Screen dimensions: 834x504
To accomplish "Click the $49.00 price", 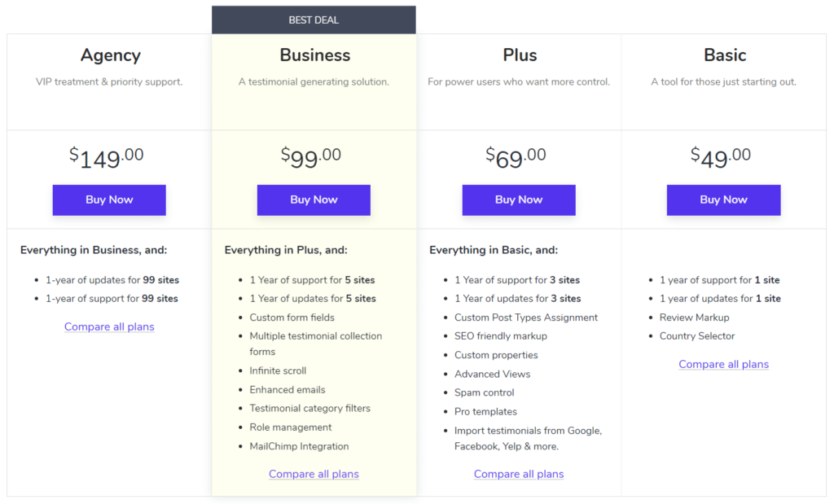I will click(721, 157).
